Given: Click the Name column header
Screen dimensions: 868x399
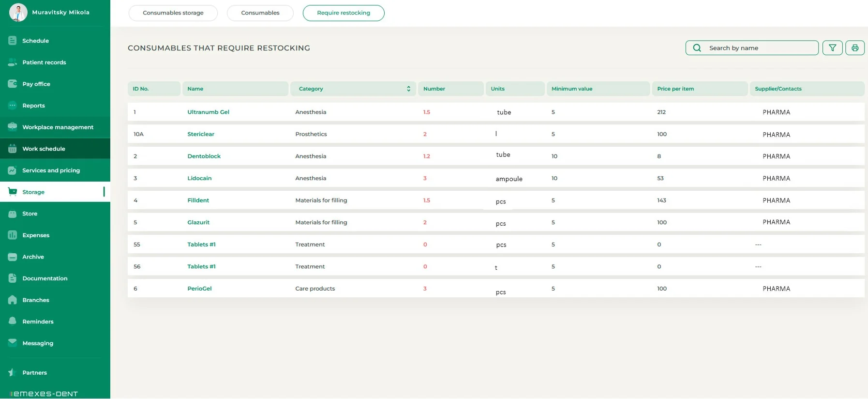Looking at the screenshot, I should click(x=235, y=89).
